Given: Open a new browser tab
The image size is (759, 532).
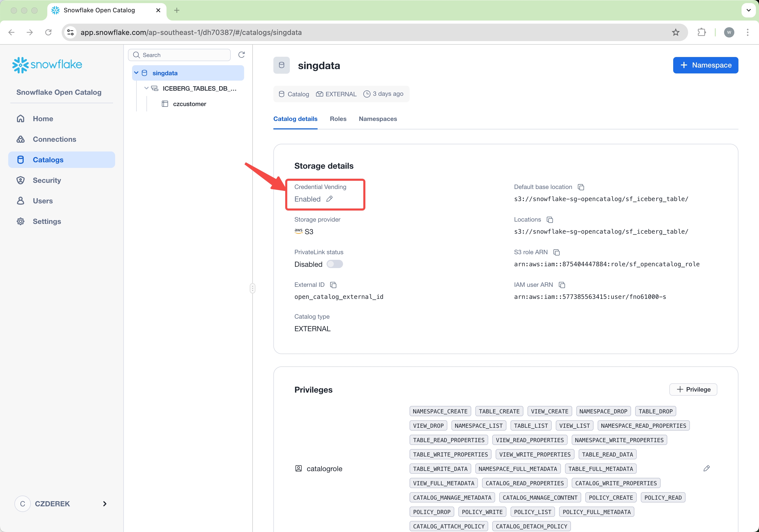Looking at the screenshot, I should pyautogui.click(x=177, y=10).
